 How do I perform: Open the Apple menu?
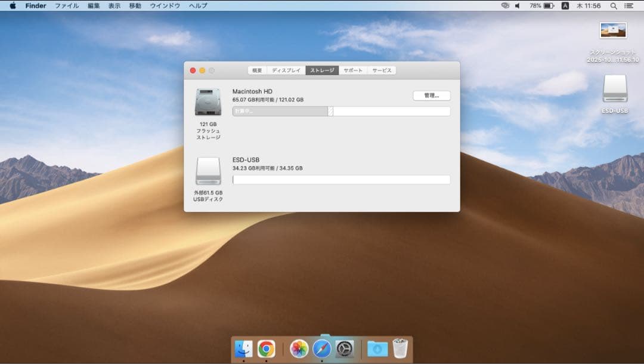13,6
